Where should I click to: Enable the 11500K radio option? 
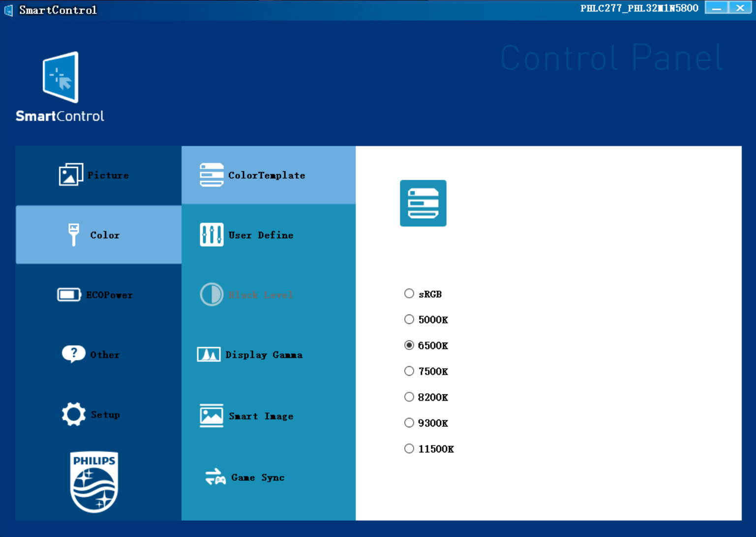[x=409, y=448]
